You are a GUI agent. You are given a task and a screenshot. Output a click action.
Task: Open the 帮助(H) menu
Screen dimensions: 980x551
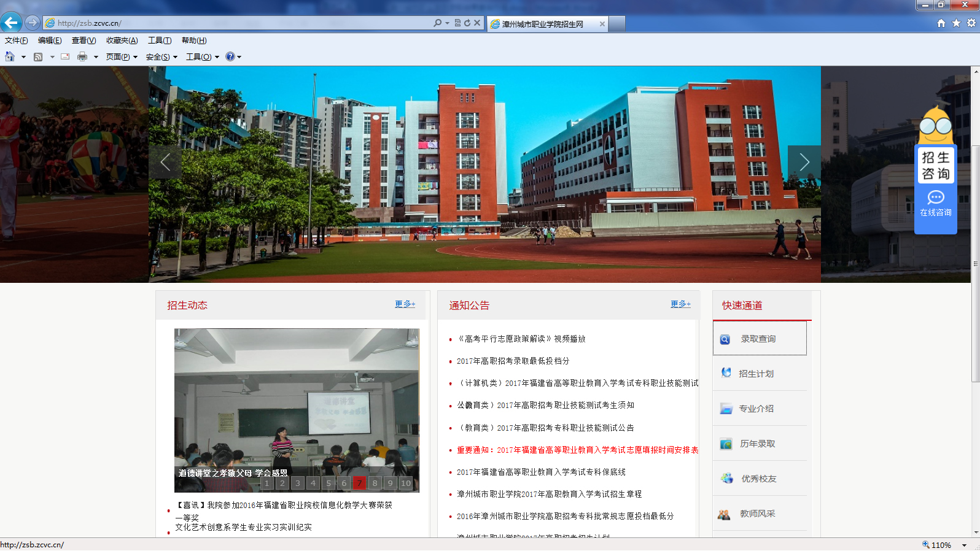pyautogui.click(x=194, y=40)
